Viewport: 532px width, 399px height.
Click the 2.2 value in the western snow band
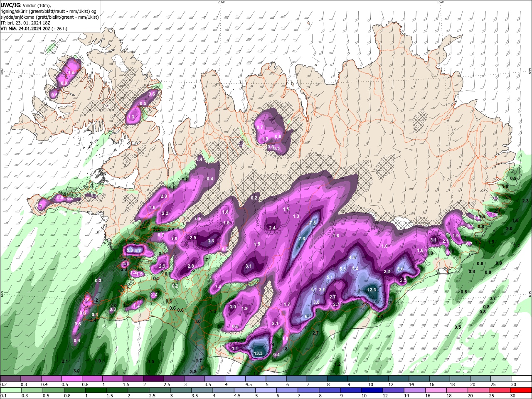(x=165, y=213)
